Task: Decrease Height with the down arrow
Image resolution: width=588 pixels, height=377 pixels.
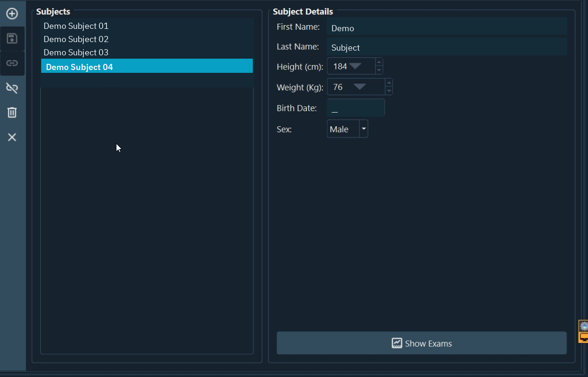Action: [x=379, y=70]
